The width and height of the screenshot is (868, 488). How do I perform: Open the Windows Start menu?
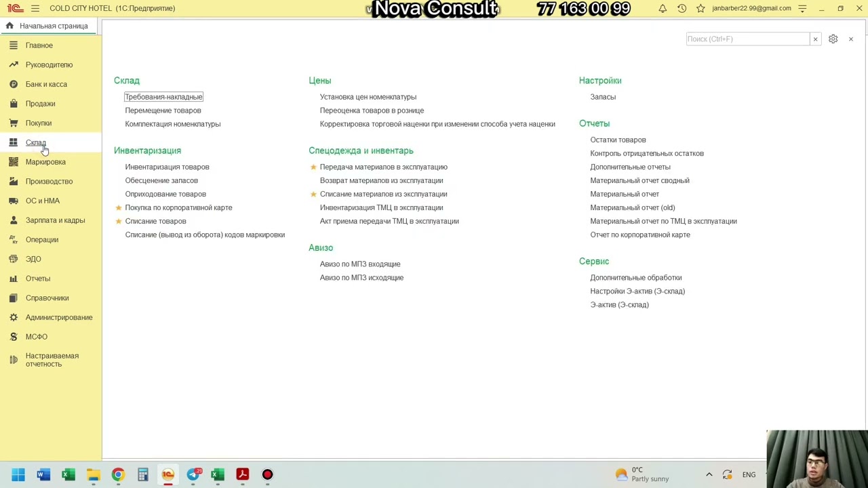click(18, 474)
